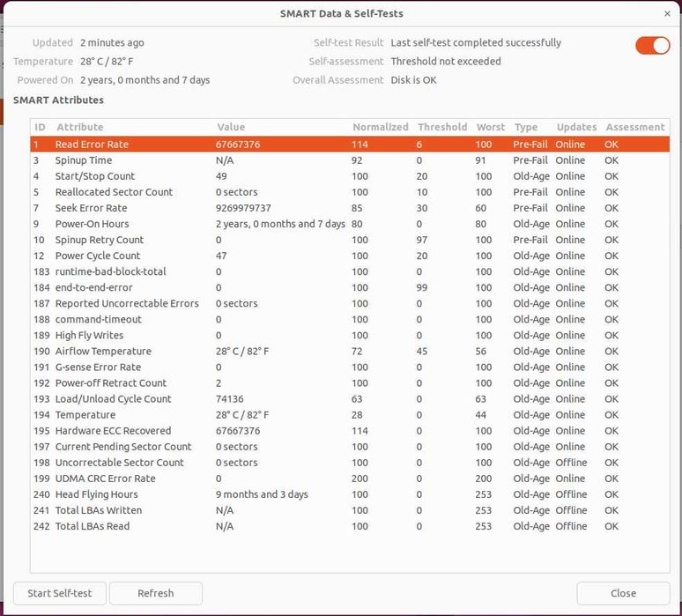Click the 'Disk is OK' overall assessment

click(x=413, y=80)
